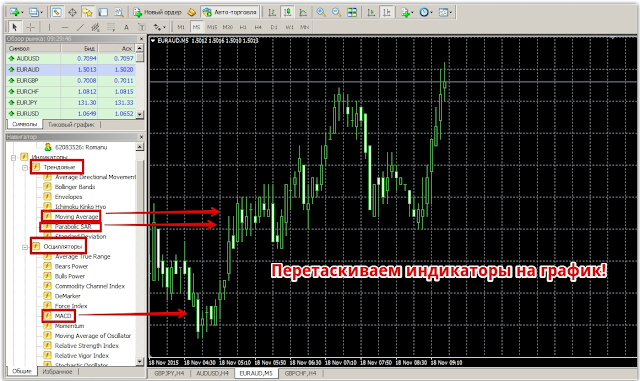Open the New Chart toolbar icon
Viewport: 640px width, 381px height.
click(x=16, y=12)
